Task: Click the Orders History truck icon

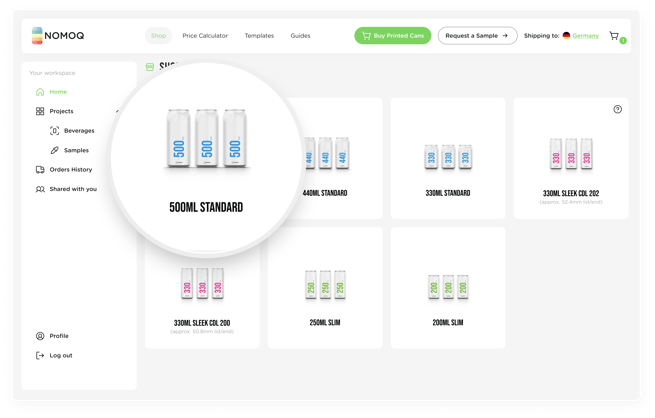Action: point(40,170)
